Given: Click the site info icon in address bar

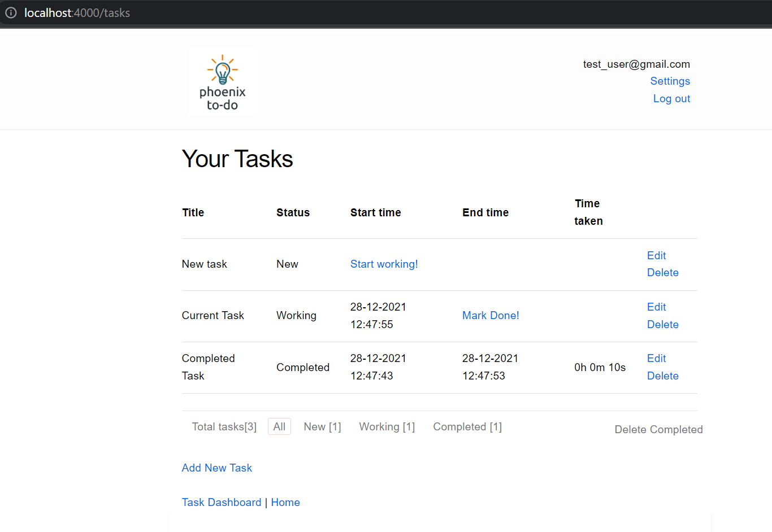Looking at the screenshot, I should (11, 12).
